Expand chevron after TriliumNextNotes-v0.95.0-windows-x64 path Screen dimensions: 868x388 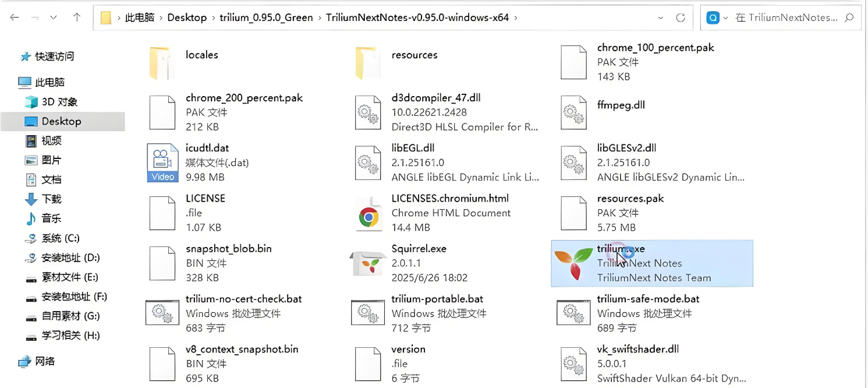pos(516,17)
